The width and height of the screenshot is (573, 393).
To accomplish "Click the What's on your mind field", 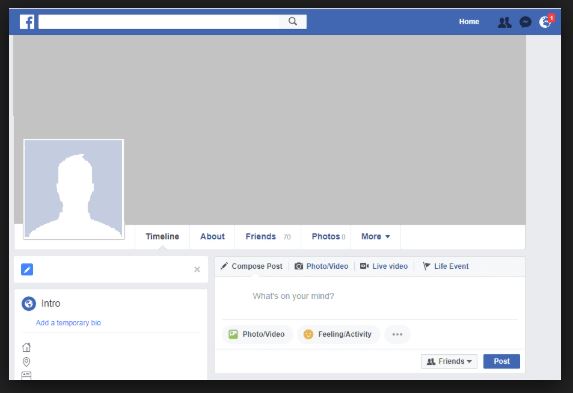I will pos(293,296).
